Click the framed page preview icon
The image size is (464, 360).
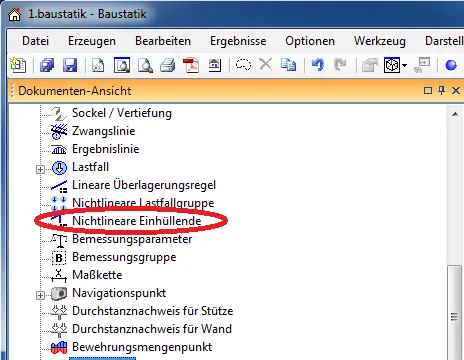pyautogui.click(x=122, y=65)
